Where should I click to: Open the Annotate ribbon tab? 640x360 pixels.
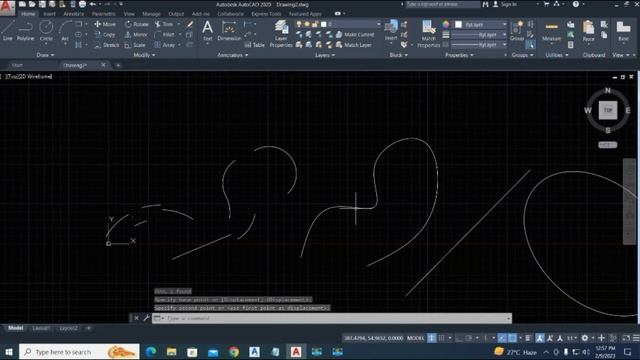[73, 14]
